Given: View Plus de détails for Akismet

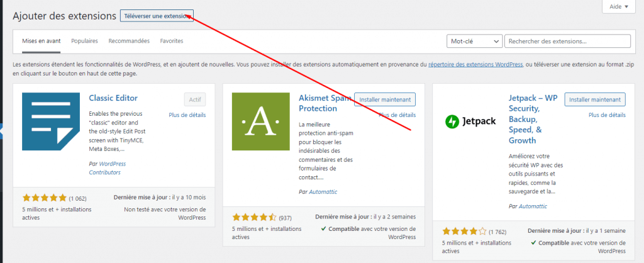Looking at the screenshot, I should pos(397,115).
